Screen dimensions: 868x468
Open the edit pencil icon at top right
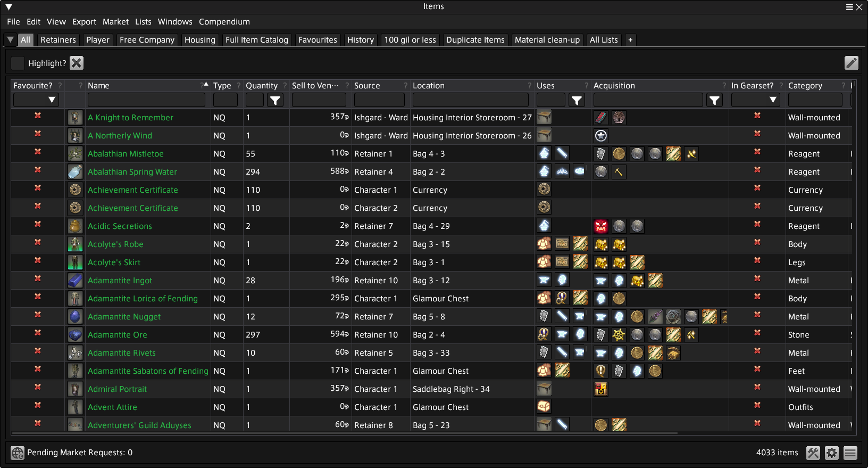pyautogui.click(x=851, y=63)
